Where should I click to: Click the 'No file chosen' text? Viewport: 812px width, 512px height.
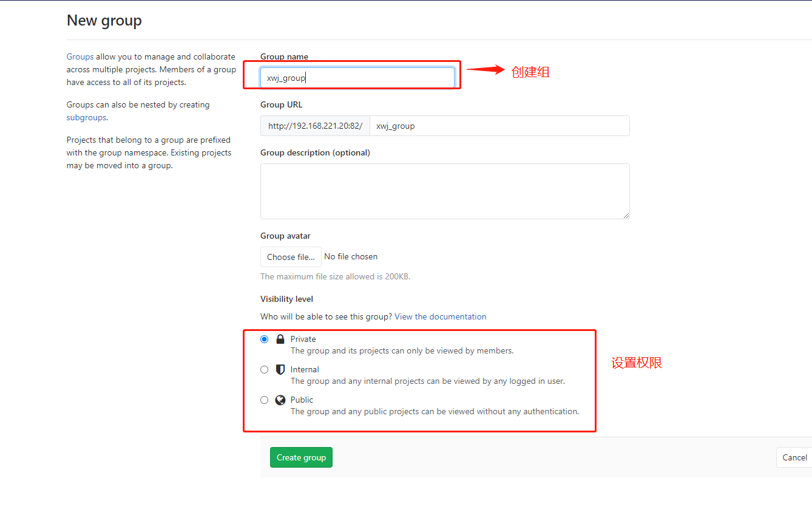[351, 256]
